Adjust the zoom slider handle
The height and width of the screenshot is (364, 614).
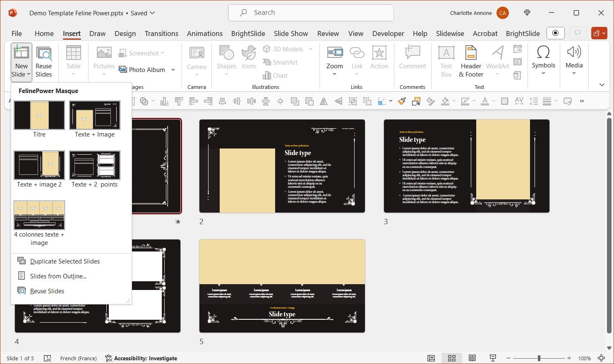[x=539, y=358]
